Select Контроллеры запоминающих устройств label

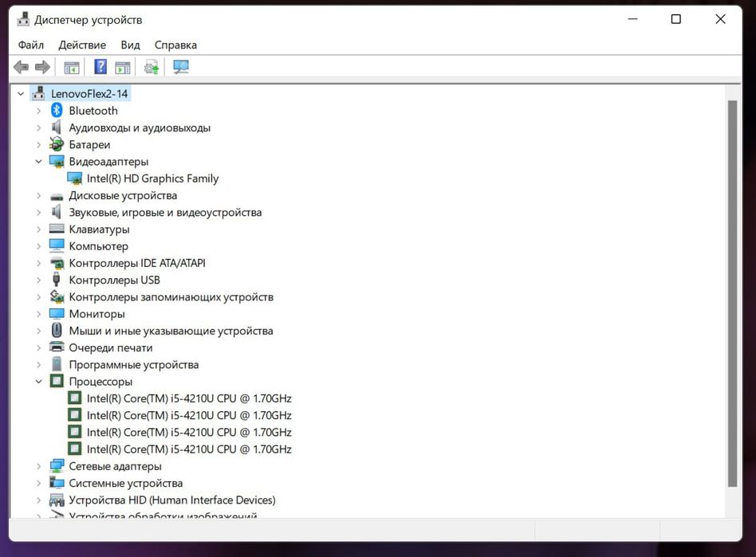pyautogui.click(x=171, y=296)
